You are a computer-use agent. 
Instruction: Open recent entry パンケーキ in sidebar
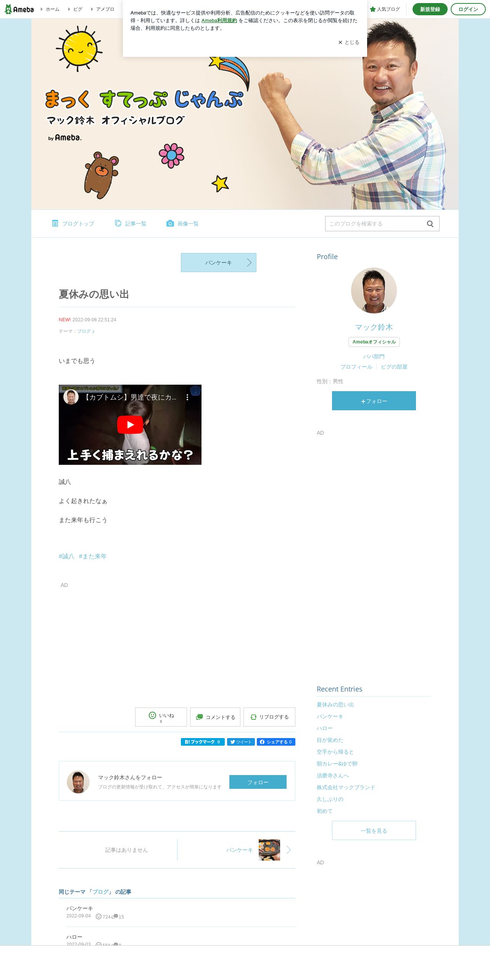330,716
